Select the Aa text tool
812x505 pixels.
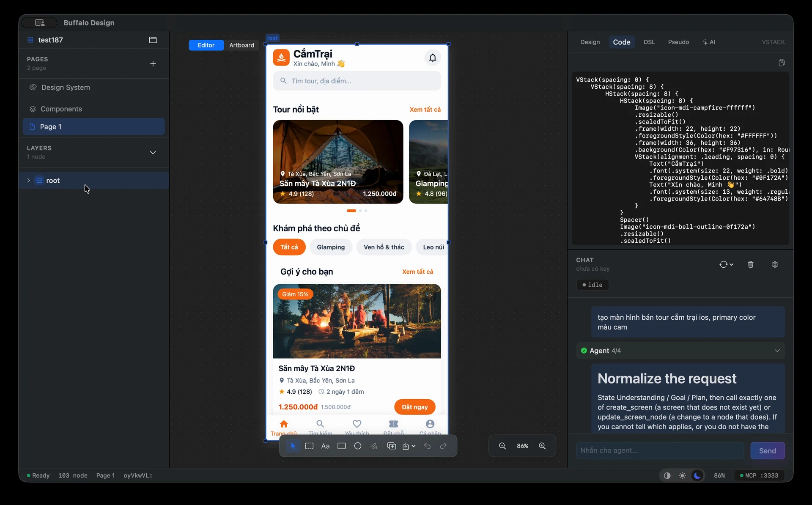[x=325, y=446]
